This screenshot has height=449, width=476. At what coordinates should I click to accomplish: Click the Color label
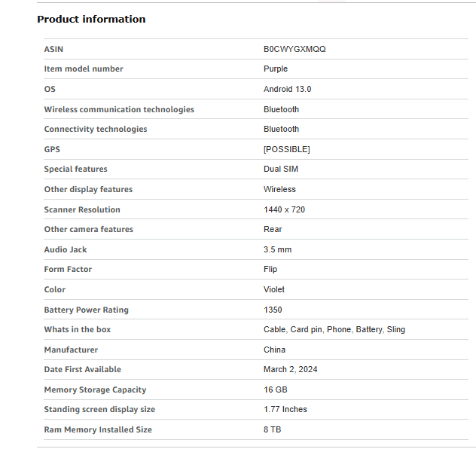pyautogui.click(x=55, y=290)
